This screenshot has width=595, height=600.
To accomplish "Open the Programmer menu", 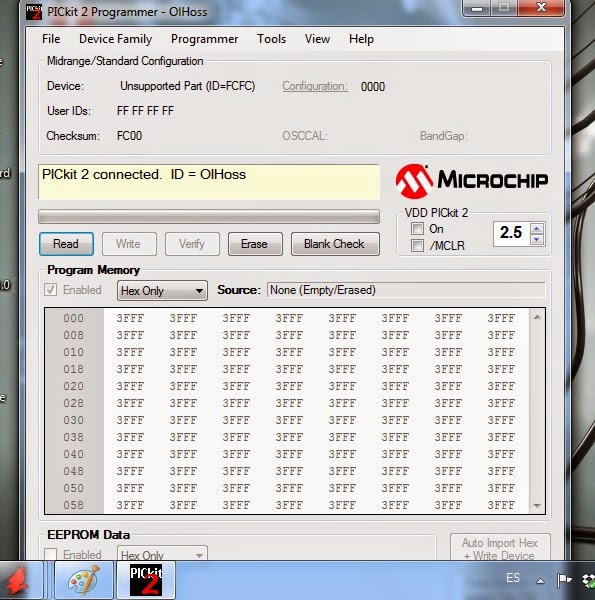I will (204, 39).
